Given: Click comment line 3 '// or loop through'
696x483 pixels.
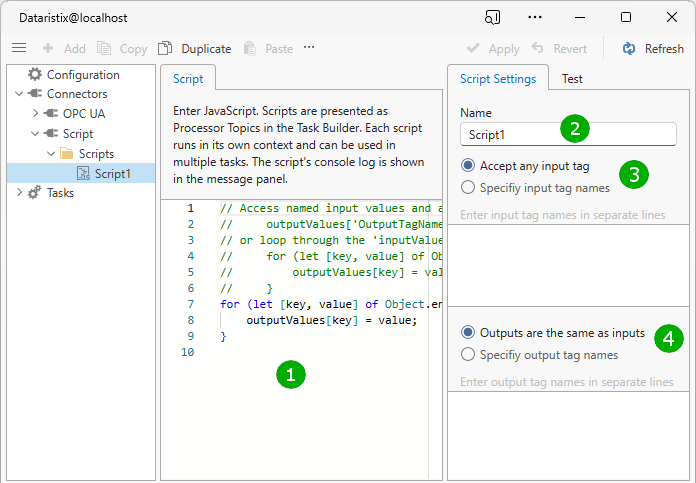Looking at the screenshot, I should 331,240.
